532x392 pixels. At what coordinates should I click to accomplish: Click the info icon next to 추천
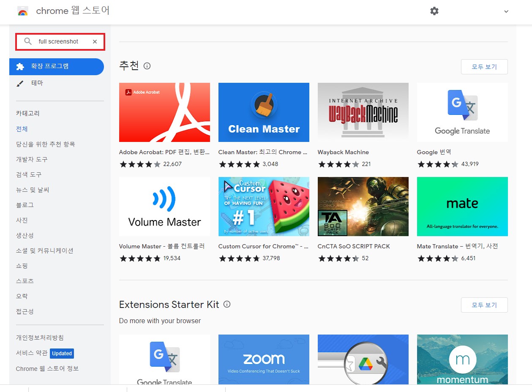coord(147,66)
